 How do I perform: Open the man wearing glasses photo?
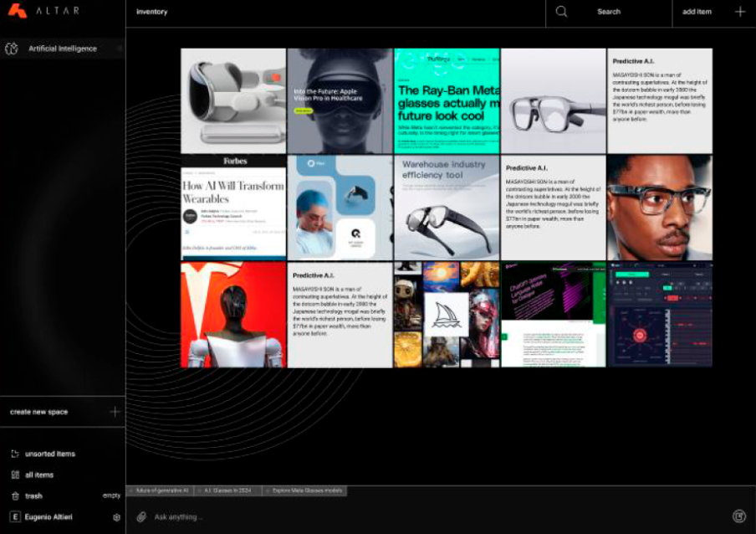[660, 208]
